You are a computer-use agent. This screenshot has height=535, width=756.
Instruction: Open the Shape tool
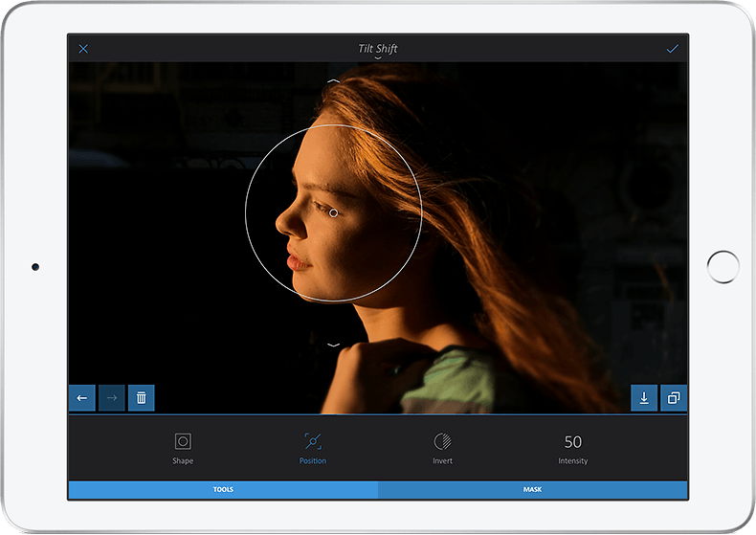pyautogui.click(x=183, y=448)
